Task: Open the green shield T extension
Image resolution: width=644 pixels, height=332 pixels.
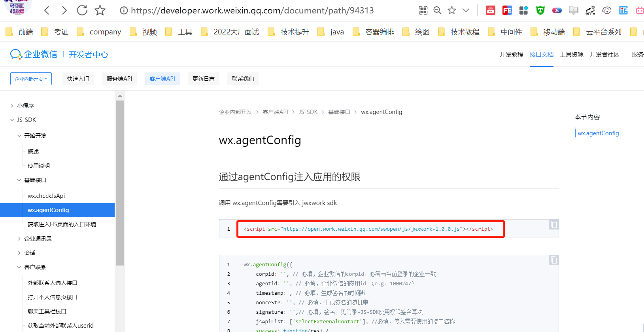Action: pyautogui.click(x=540, y=11)
